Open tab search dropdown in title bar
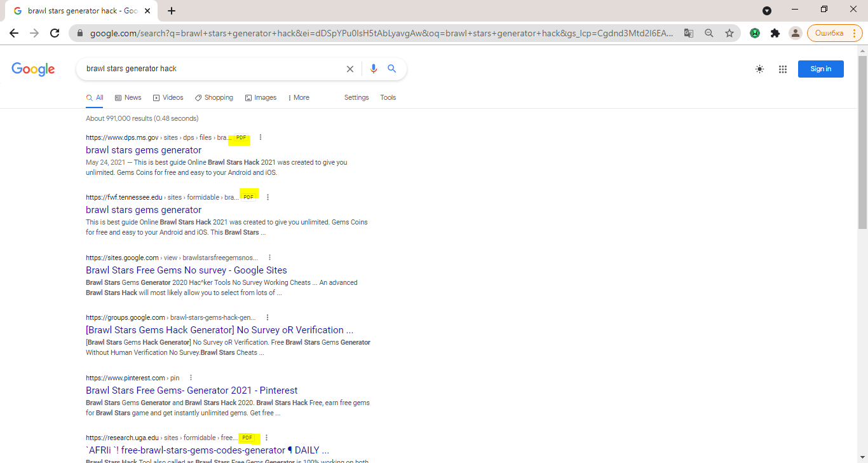The width and height of the screenshot is (868, 463). pyautogui.click(x=767, y=11)
